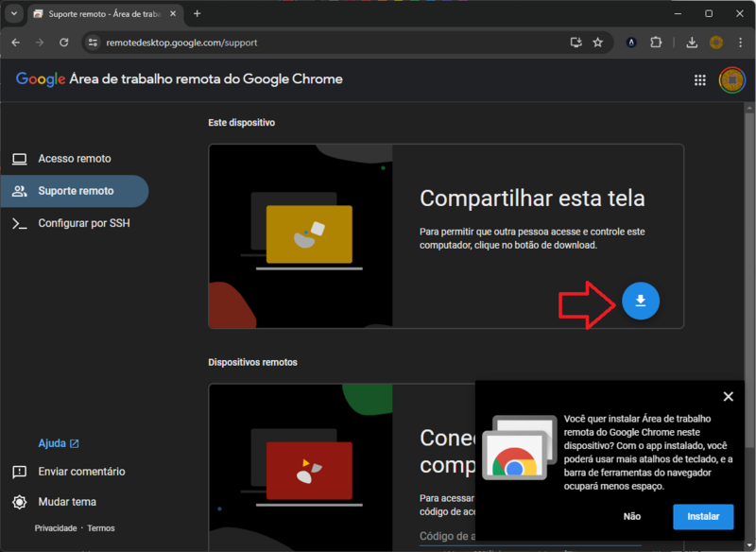Maximize the browser window
This screenshot has width=756, height=552.
[708, 13]
